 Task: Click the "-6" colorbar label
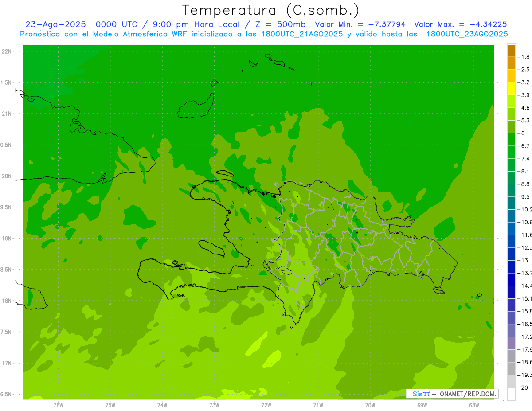521,133
